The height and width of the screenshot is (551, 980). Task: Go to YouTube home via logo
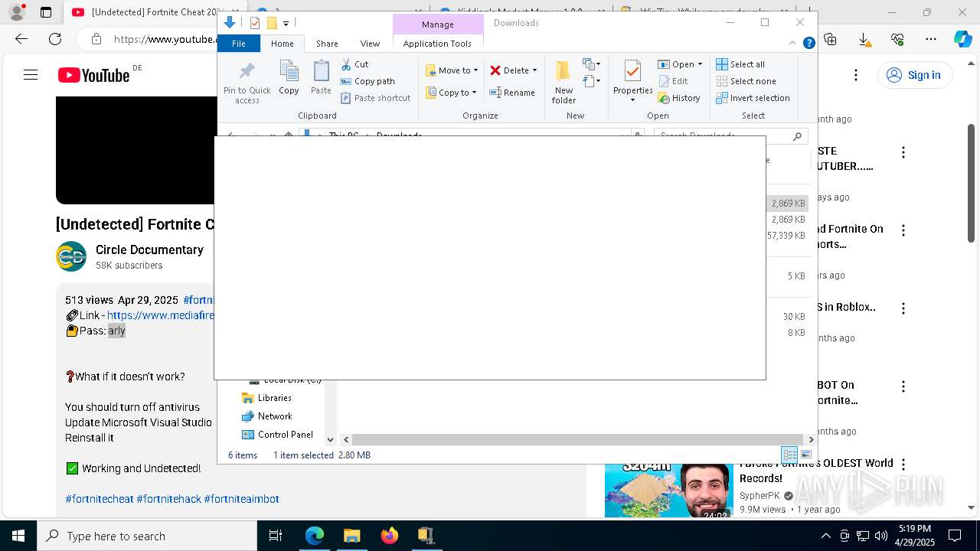93,75
